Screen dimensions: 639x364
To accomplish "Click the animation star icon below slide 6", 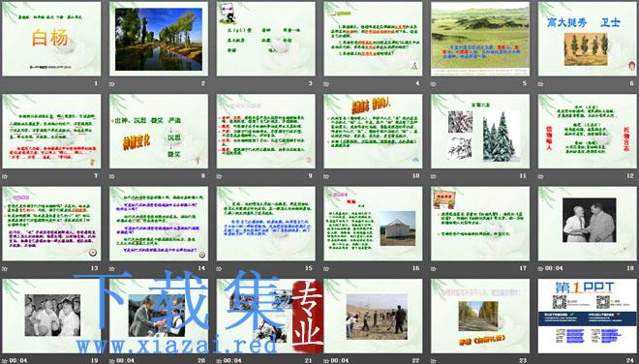I will click(x=540, y=84).
